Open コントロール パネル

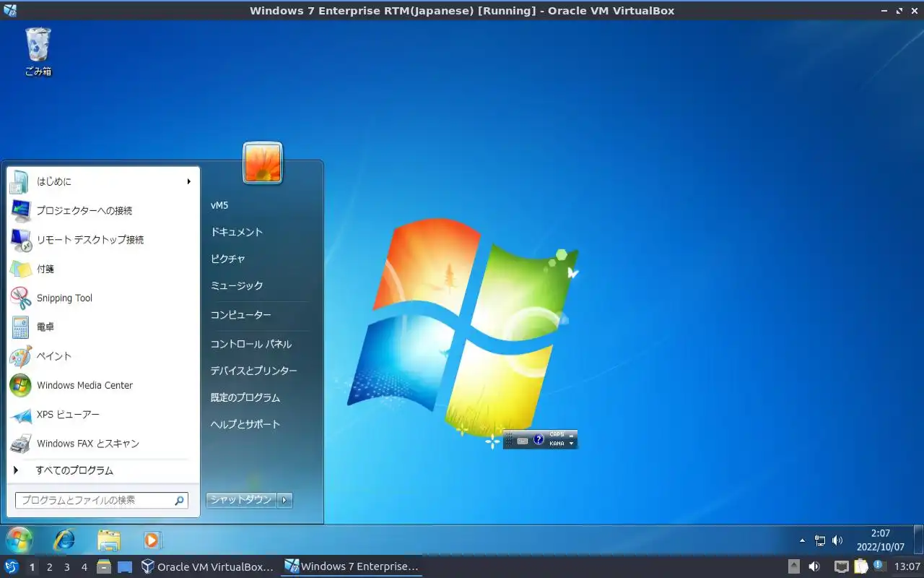pos(251,344)
